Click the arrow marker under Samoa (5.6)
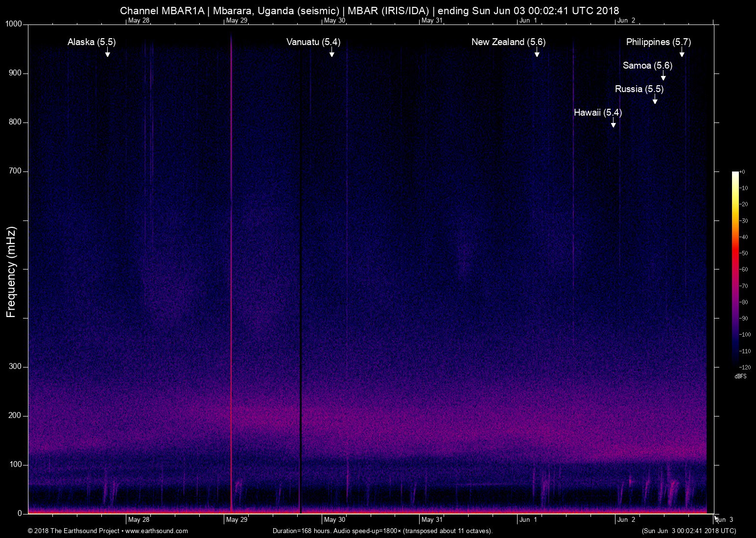756x538 pixels. [x=663, y=76]
